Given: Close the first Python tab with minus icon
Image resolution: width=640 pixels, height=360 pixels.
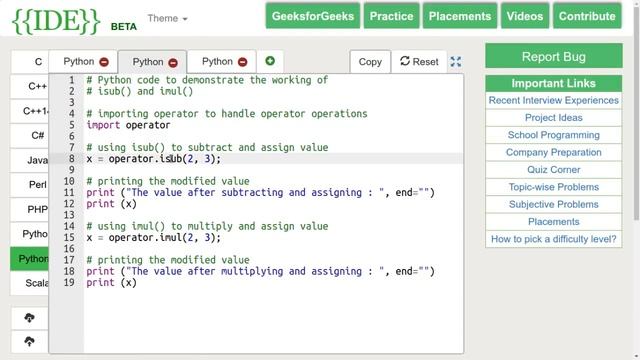Looking at the screenshot, I should point(104,62).
